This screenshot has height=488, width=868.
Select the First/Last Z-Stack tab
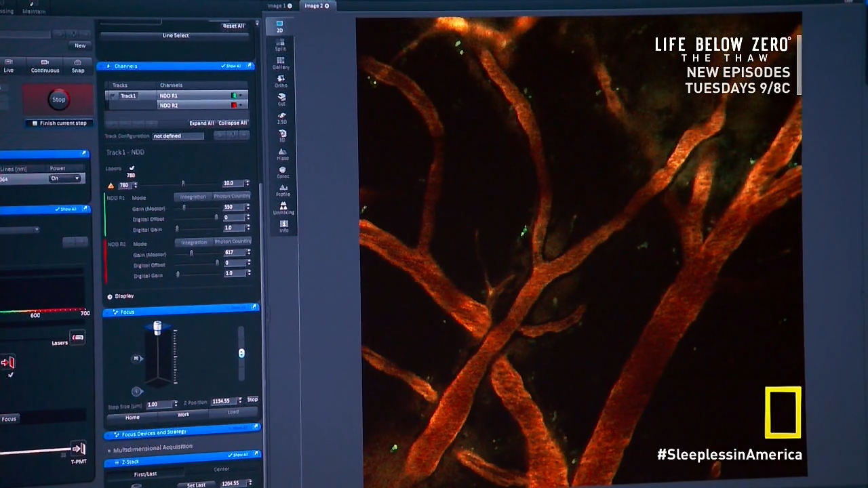coord(146,474)
